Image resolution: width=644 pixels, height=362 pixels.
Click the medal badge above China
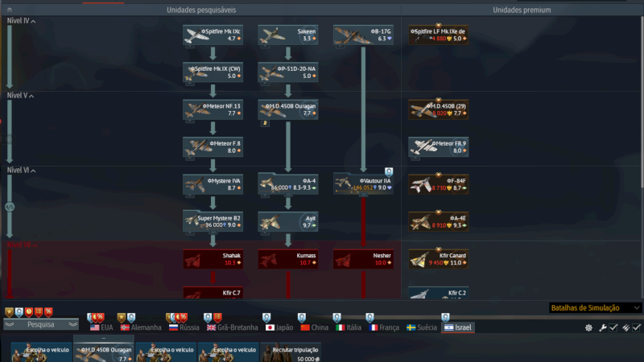pyautogui.click(x=302, y=318)
